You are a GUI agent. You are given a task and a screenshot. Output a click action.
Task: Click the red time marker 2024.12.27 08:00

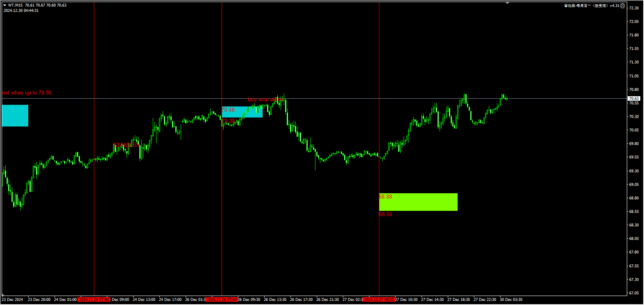point(379,300)
